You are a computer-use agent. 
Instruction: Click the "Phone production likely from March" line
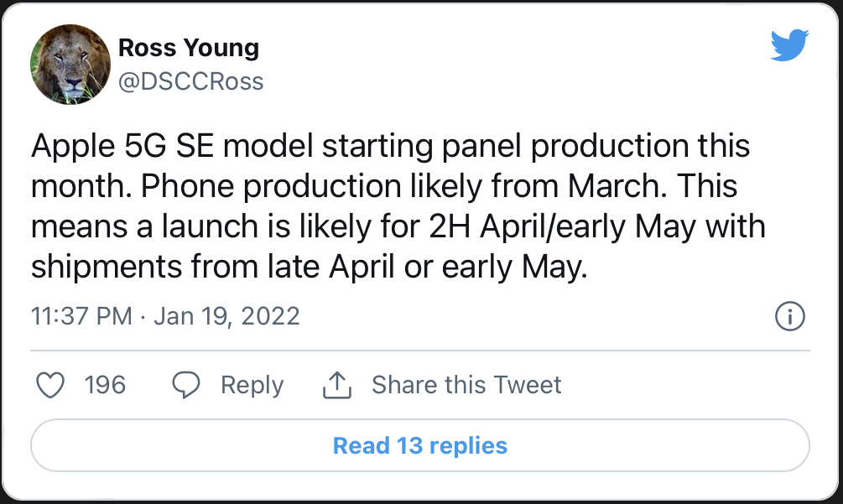point(400,186)
